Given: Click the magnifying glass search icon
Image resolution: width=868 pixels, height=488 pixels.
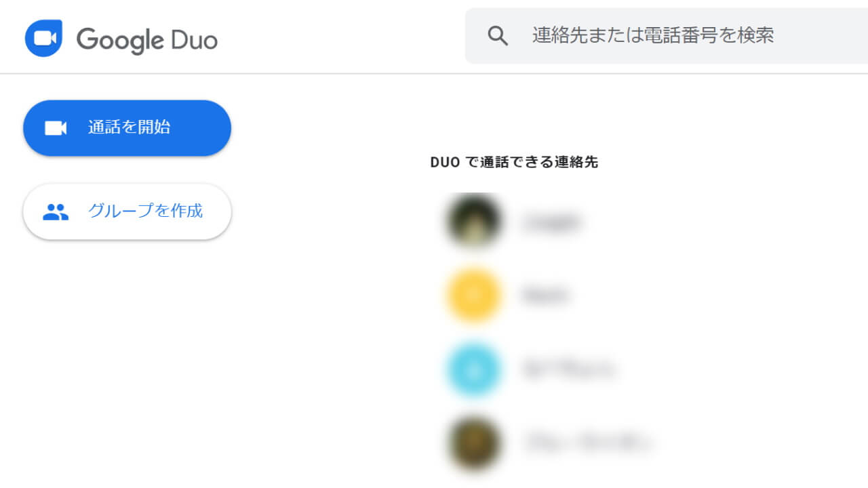Looking at the screenshot, I should point(498,36).
